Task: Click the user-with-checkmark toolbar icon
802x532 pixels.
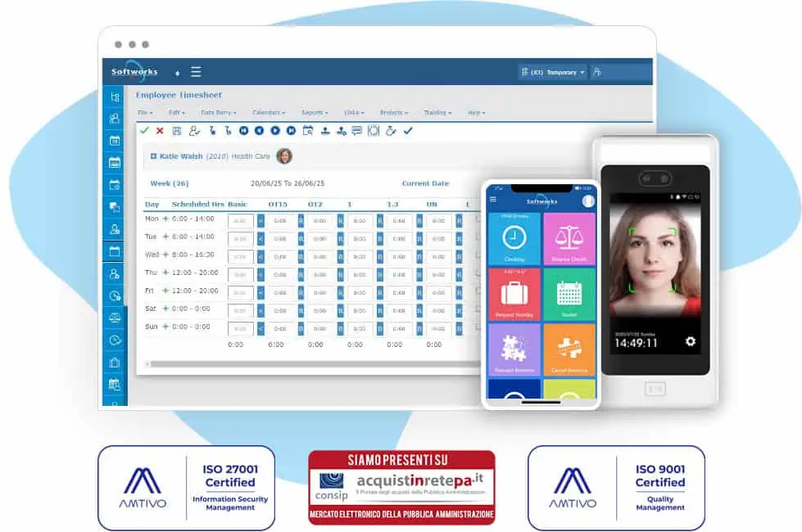Action: [x=194, y=131]
